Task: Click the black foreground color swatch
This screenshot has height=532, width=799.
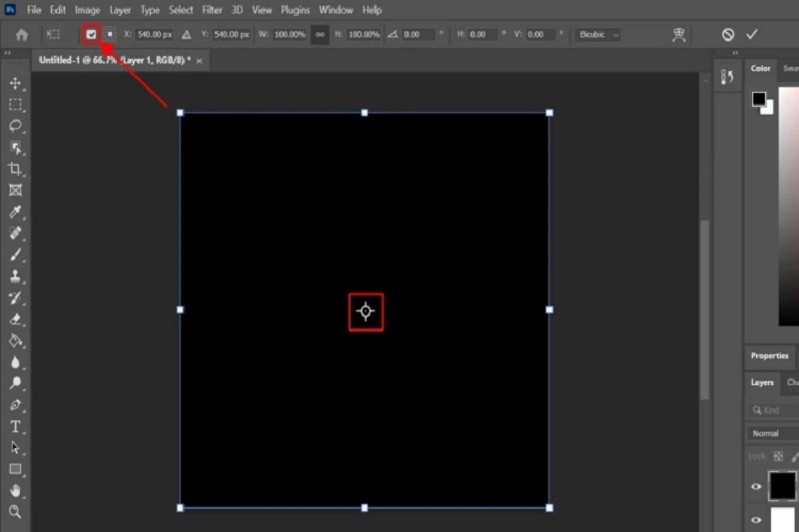Action: point(759,98)
